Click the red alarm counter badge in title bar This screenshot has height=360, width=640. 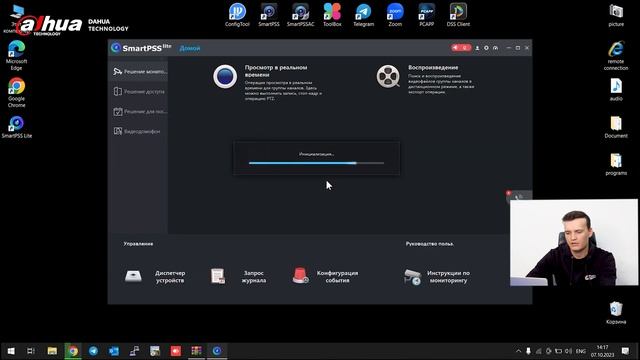click(461, 48)
